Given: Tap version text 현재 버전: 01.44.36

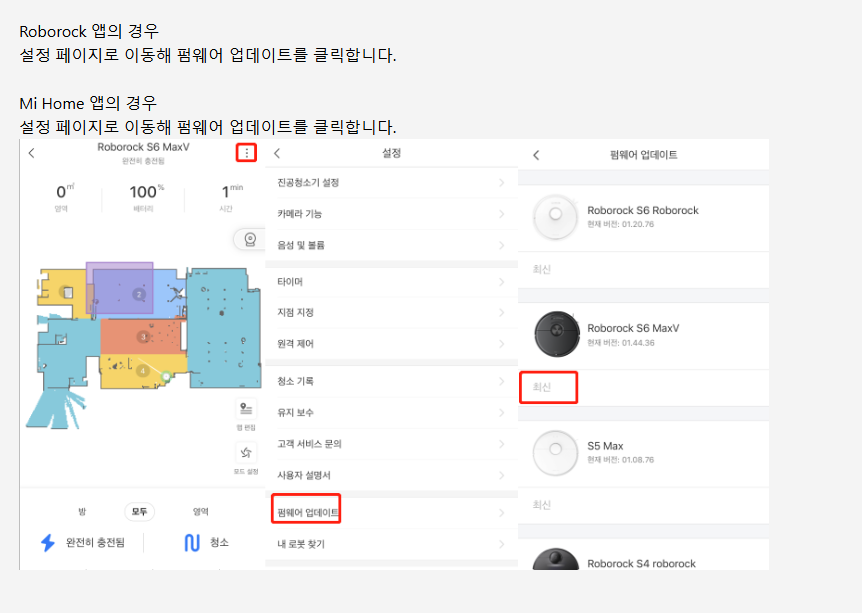Looking at the screenshot, I should pos(621,343).
